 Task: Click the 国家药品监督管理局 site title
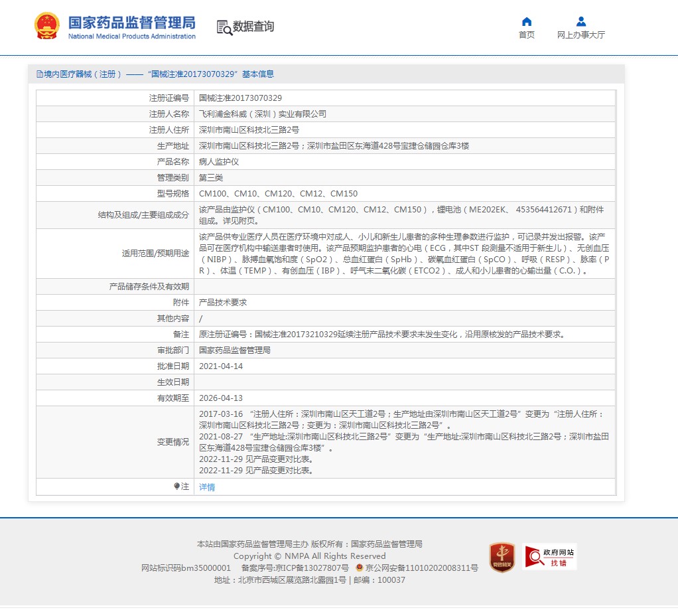point(132,23)
